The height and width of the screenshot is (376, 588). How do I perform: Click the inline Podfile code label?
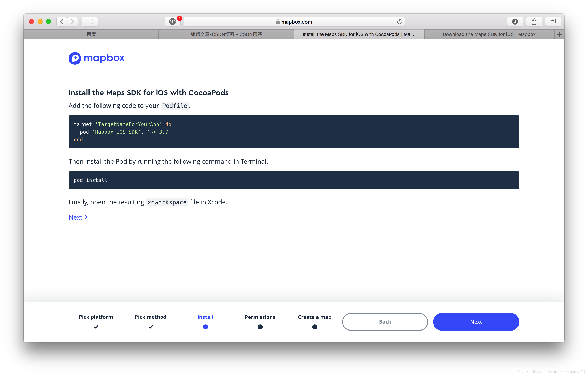tap(175, 106)
